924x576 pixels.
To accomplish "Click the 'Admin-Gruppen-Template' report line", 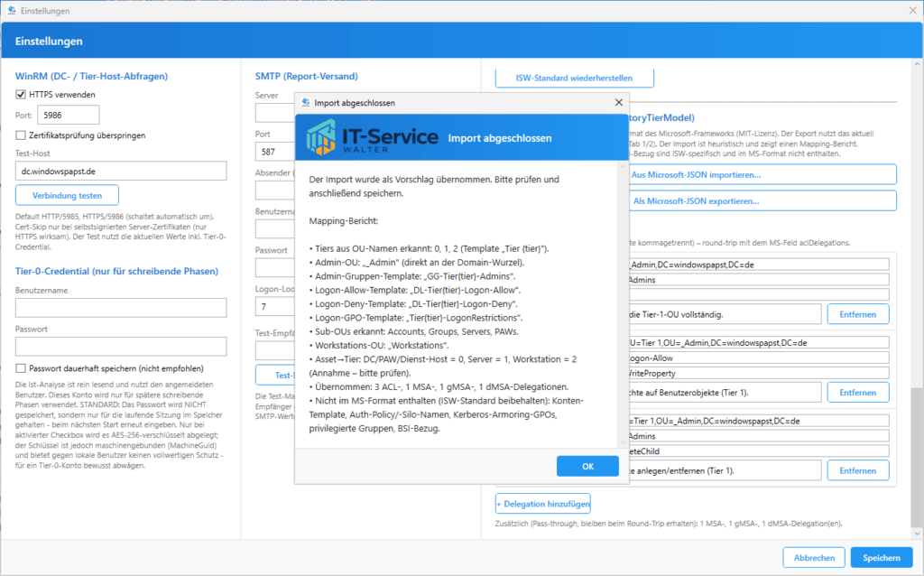I will 411,276.
